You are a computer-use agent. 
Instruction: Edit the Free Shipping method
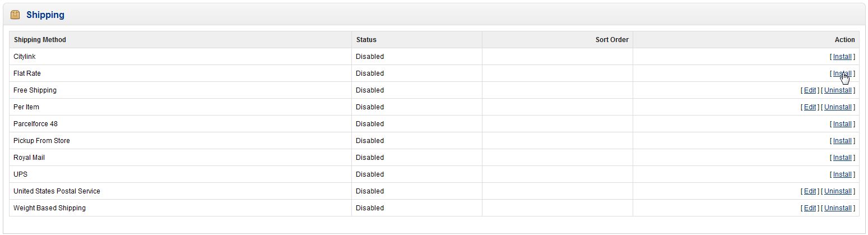tap(810, 90)
